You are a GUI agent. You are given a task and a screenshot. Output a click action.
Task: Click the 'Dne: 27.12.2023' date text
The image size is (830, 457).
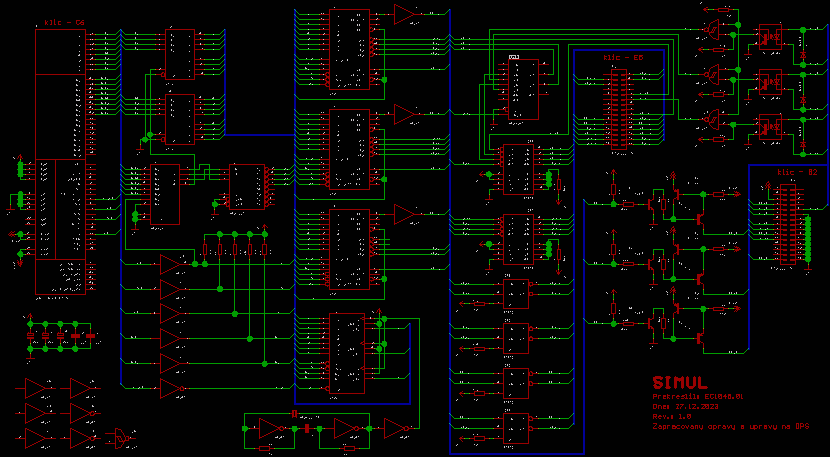pos(686,406)
